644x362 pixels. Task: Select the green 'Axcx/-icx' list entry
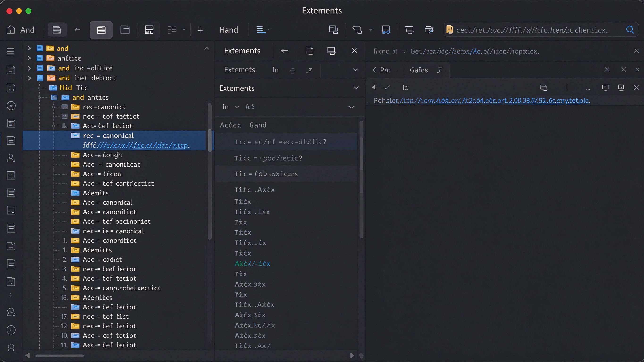252,263
